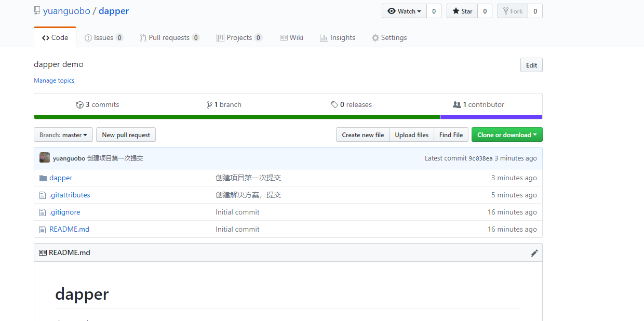Screen dimensions: 644x321
Task: Star the dapper repository
Action: pyautogui.click(x=462, y=11)
